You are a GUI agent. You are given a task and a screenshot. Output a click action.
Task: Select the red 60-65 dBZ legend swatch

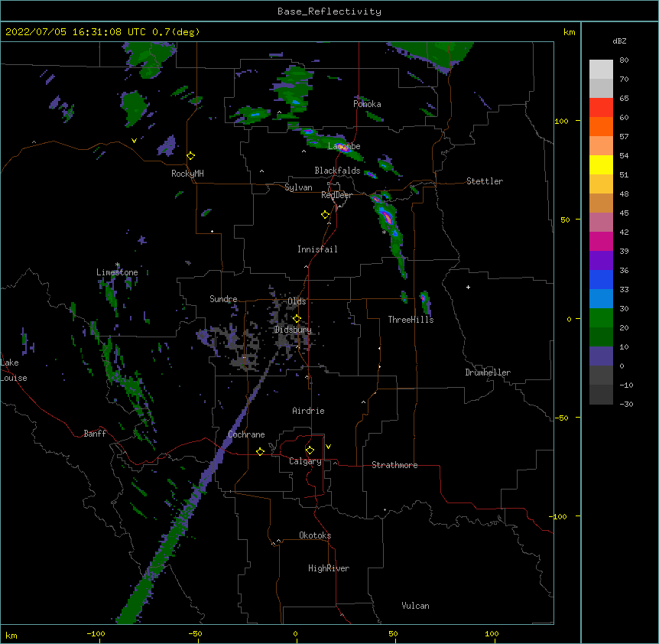click(x=601, y=108)
